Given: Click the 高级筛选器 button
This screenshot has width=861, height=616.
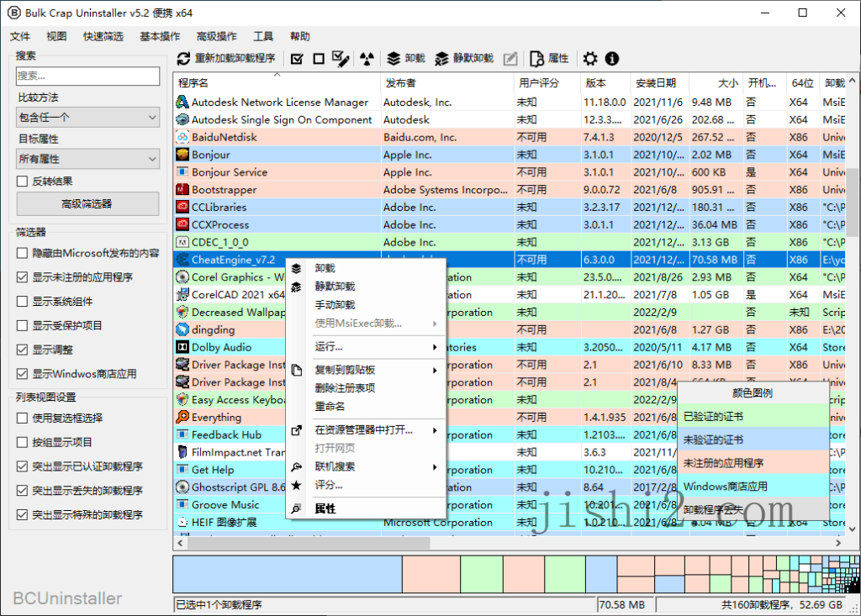Looking at the screenshot, I should tap(87, 203).
